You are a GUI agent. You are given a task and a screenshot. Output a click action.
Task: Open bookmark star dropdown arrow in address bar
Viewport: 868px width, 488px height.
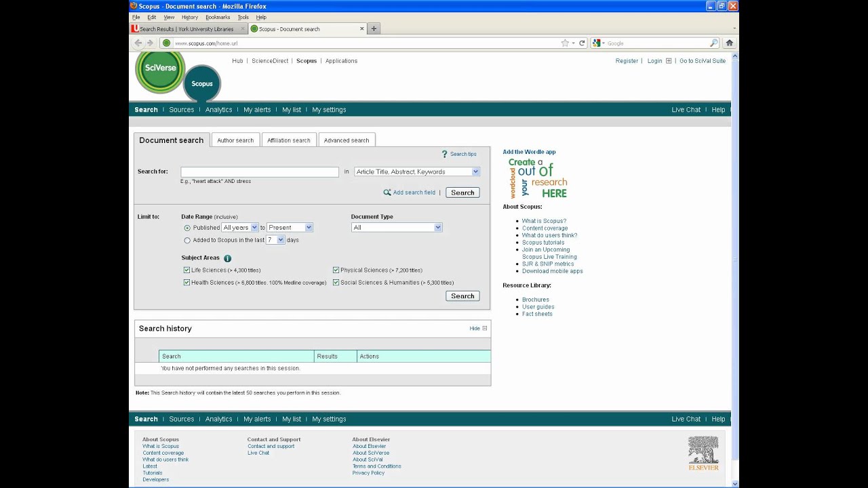(573, 43)
